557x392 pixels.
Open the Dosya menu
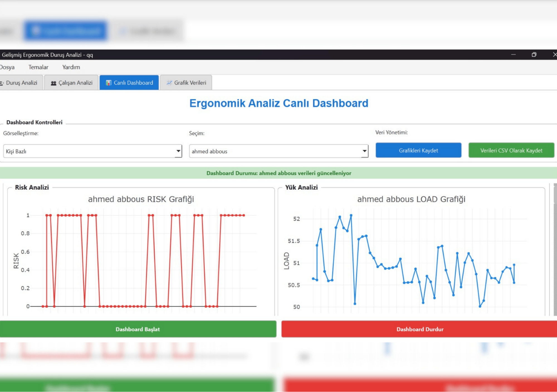[7, 67]
